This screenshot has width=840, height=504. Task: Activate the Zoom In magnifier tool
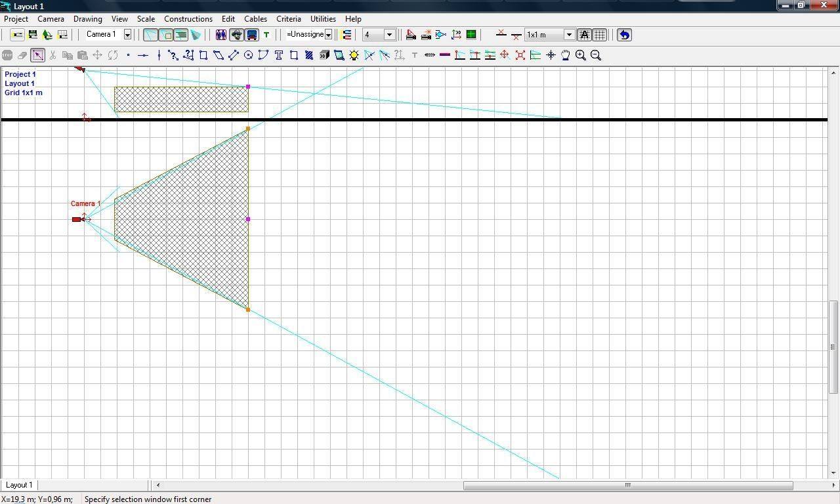[580, 55]
